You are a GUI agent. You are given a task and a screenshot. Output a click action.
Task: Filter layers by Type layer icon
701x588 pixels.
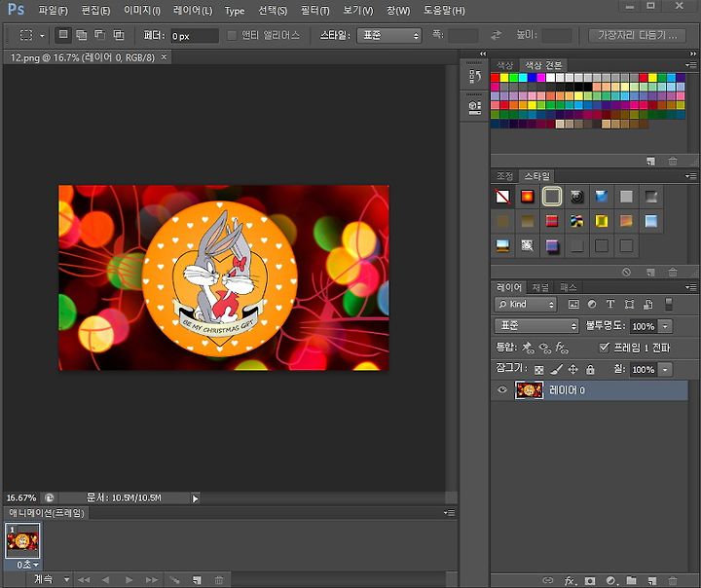pyautogui.click(x=610, y=304)
